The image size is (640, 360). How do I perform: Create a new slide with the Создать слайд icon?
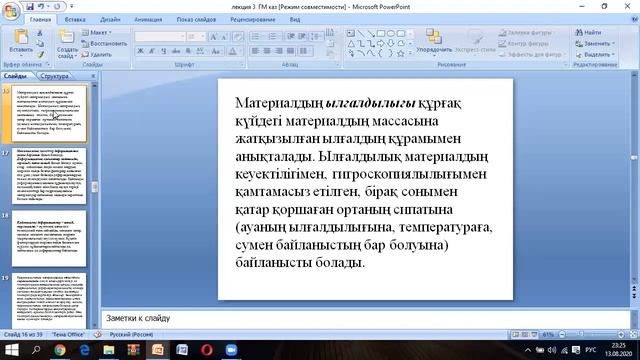67,37
